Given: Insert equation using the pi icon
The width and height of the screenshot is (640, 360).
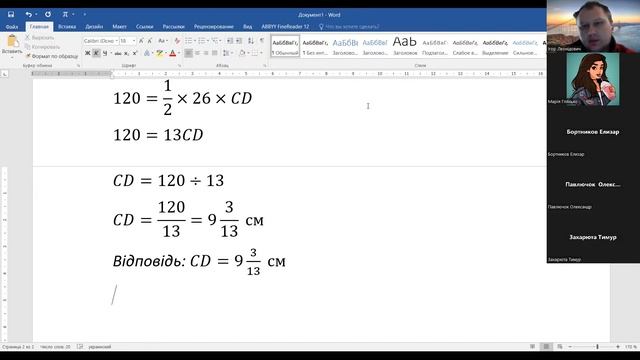Looking at the screenshot, I should pos(65,14).
